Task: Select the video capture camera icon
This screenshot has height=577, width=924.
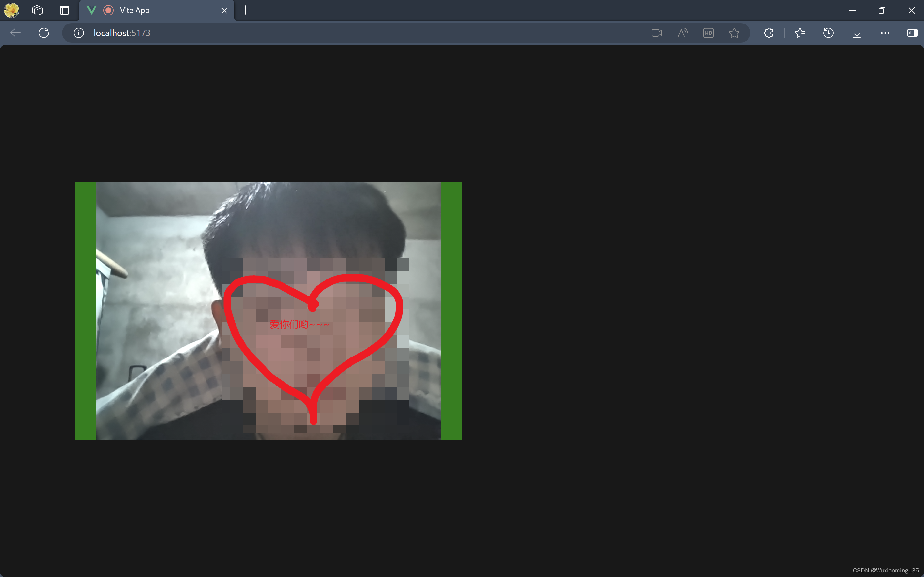Action: 656,33
